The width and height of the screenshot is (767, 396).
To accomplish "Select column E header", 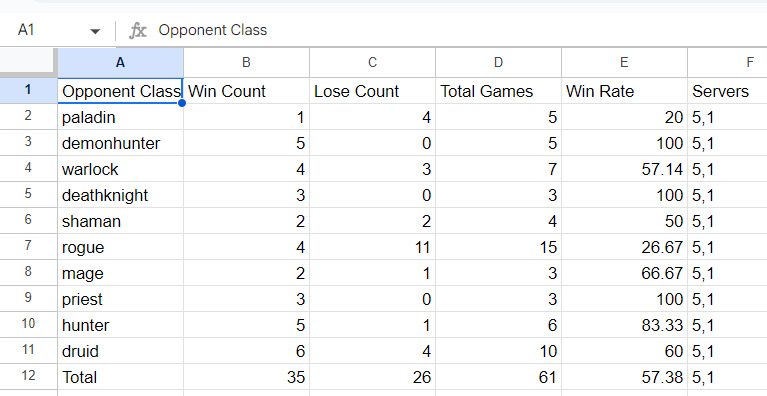I will 624,63.
